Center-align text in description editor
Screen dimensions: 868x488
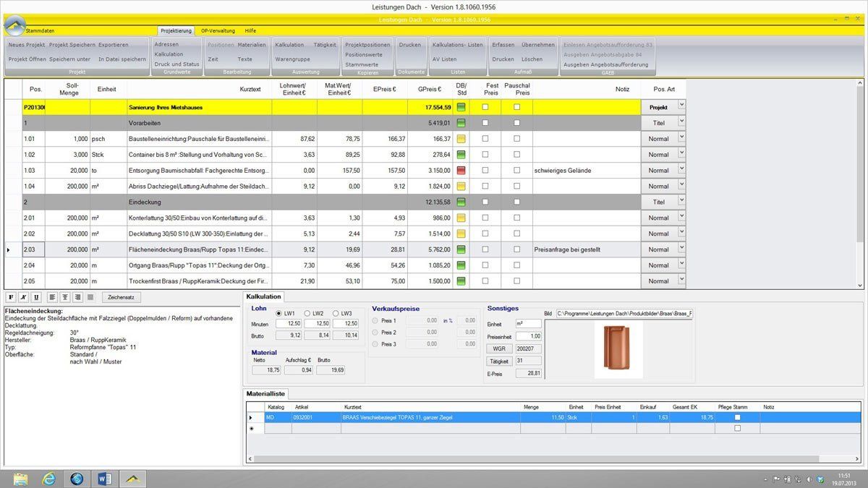point(65,297)
